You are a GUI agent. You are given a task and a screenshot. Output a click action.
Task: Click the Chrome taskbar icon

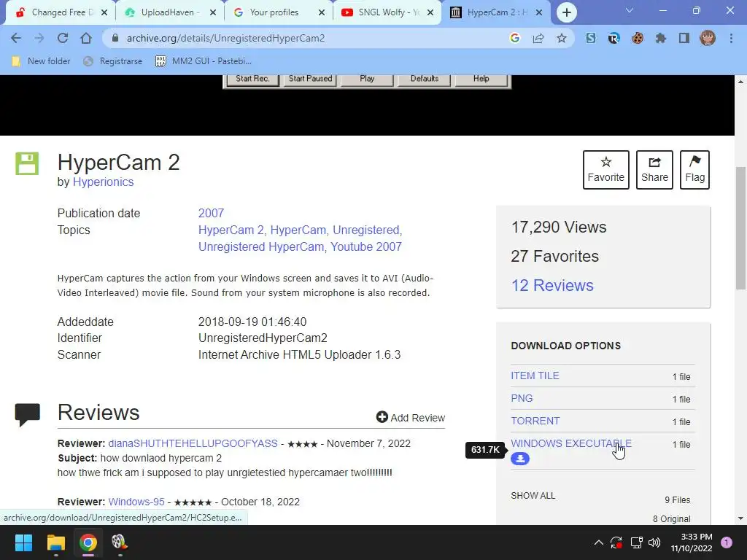pyautogui.click(x=88, y=542)
